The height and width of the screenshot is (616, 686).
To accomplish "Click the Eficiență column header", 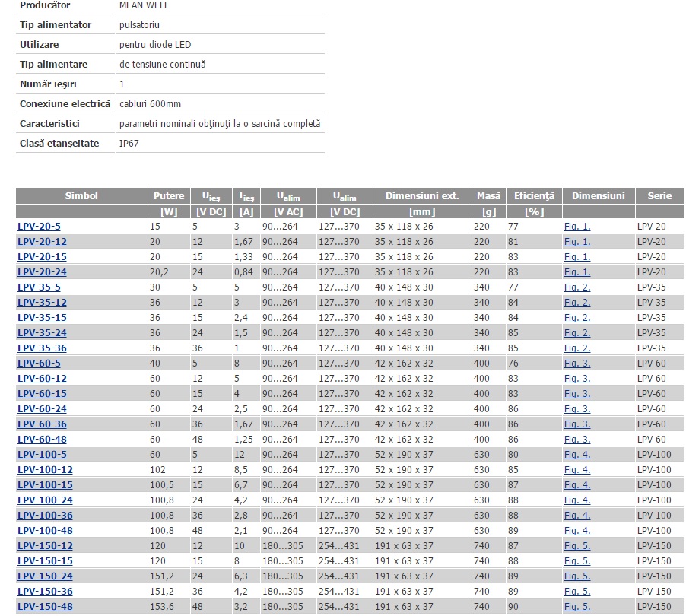I will (534, 196).
